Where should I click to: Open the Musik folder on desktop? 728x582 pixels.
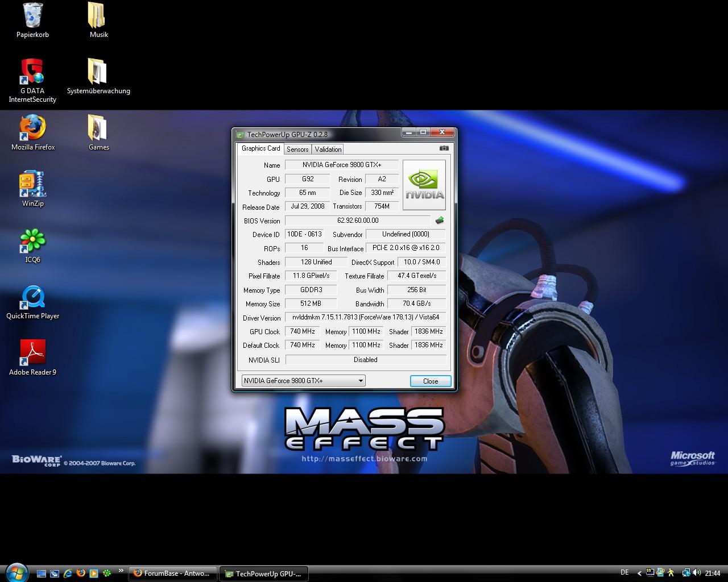[98, 20]
